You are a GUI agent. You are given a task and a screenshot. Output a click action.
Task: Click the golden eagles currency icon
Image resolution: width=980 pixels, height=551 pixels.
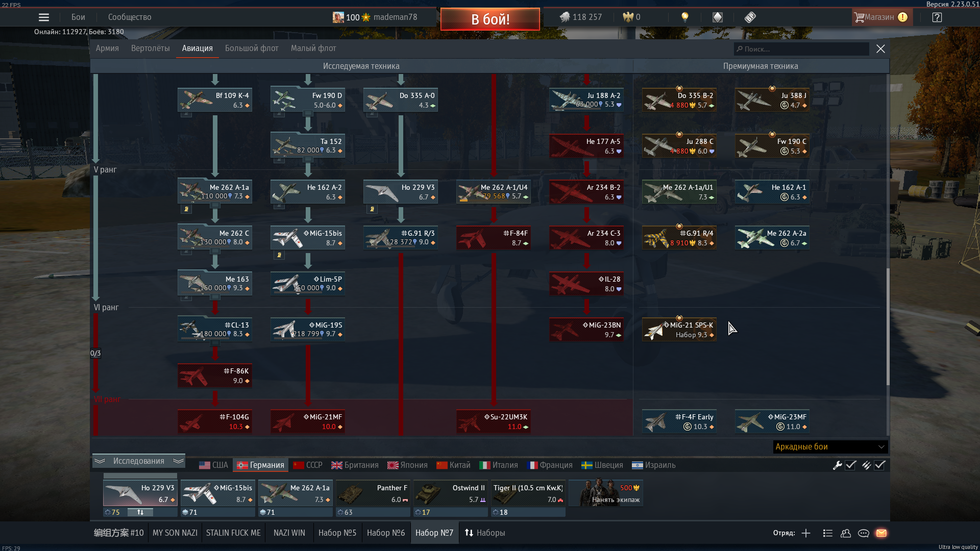(x=628, y=17)
